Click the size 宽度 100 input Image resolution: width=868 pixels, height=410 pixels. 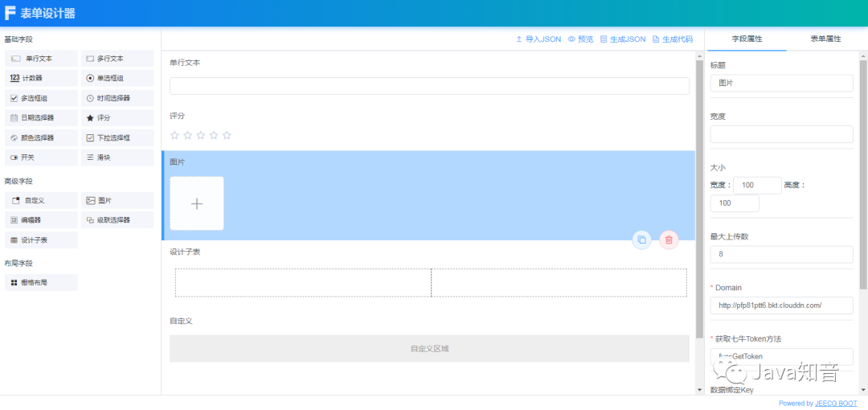(x=757, y=185)
